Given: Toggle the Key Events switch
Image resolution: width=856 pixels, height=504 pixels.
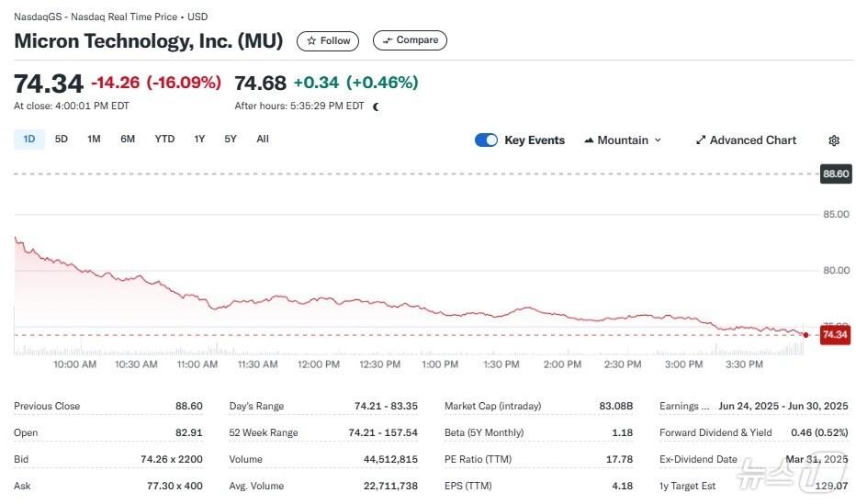Looking at the screenshot, I should click(x=486, y=140).
